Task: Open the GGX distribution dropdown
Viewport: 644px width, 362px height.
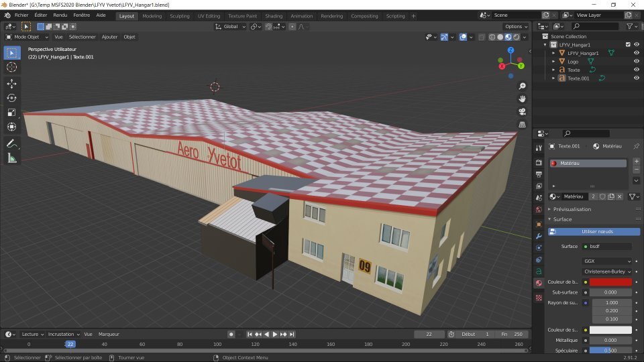Action: coord(607,261)
